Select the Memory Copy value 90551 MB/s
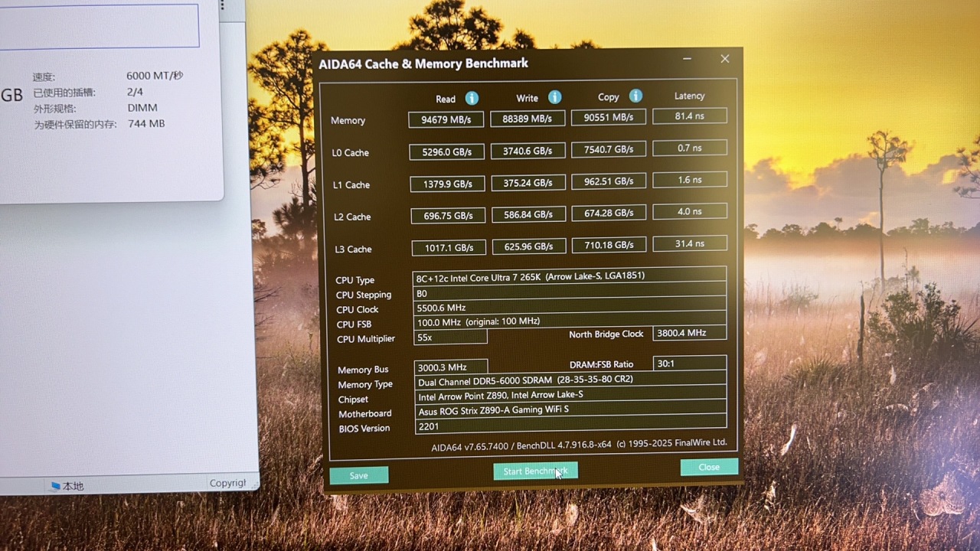The height and width of the screenshot is (551, 980). [609, 117]
